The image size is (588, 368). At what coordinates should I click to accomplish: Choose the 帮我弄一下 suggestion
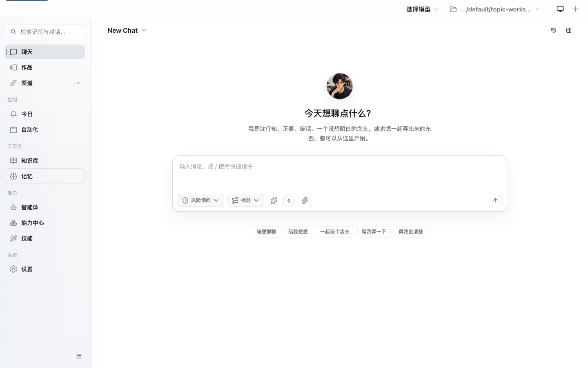click(x=374, y=232)
